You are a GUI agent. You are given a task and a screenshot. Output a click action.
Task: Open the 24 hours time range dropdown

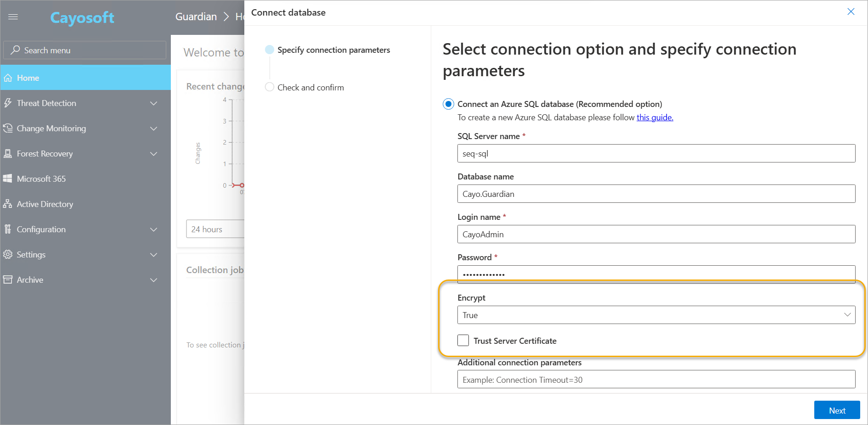(215, 229)
